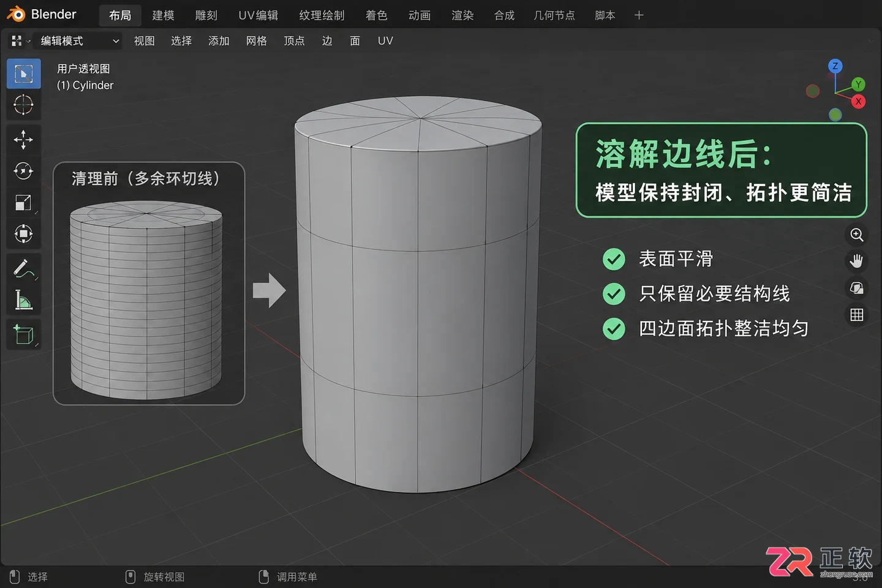882x588 pixels.
Task: Click the Z axis on navigation gizmo
Action: [x=835, y=66]
